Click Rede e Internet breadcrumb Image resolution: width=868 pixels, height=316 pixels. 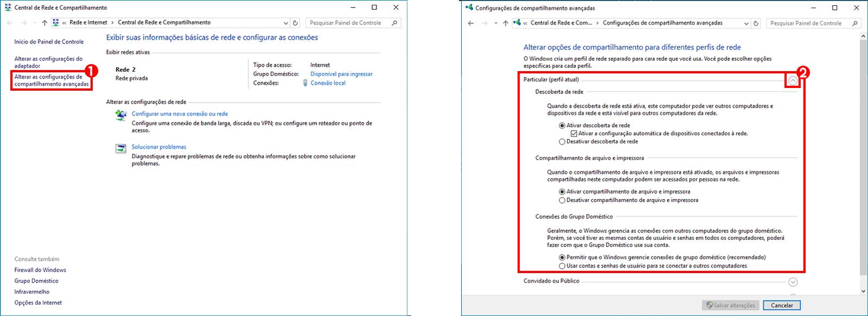click(88, 23)
